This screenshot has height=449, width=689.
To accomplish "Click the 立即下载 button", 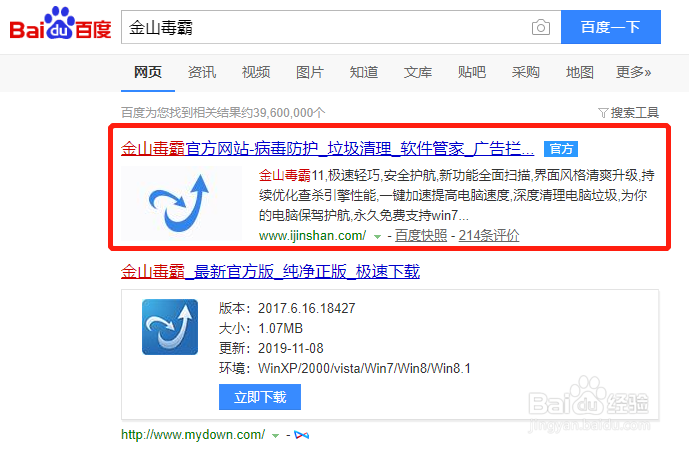I will click(260, 397).
